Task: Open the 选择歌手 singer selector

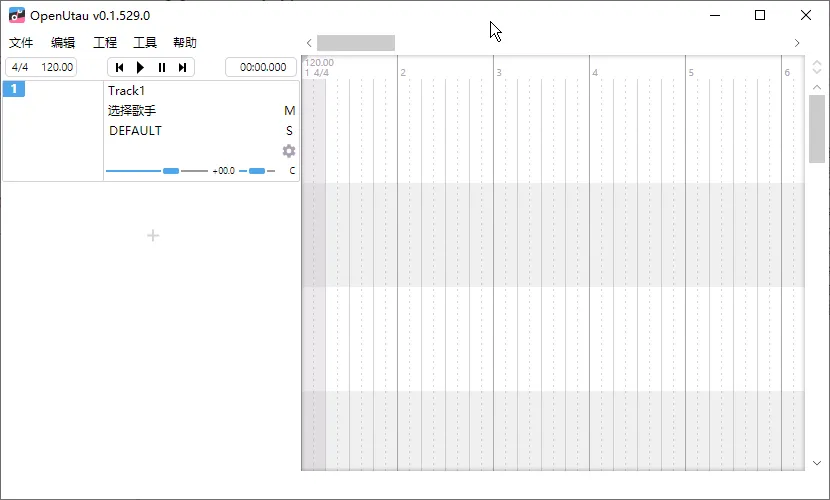Action: [x=132, y=111]
